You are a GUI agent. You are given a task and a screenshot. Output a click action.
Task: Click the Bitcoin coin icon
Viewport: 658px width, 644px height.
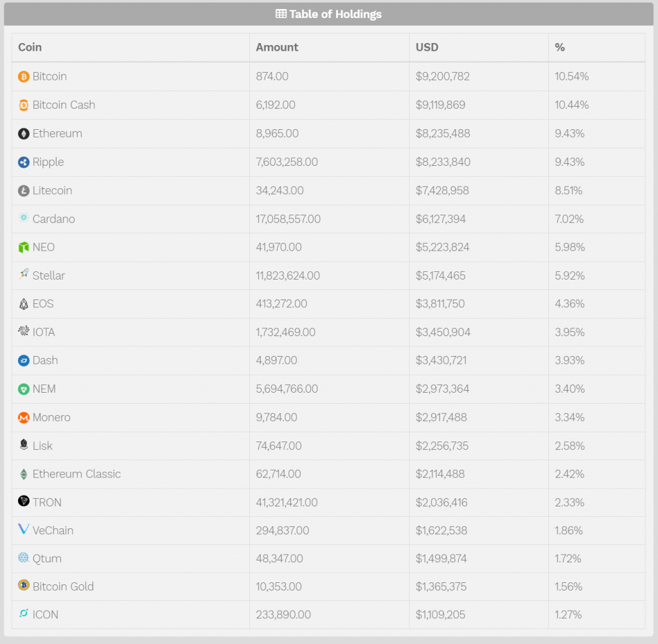pos(24,76)
